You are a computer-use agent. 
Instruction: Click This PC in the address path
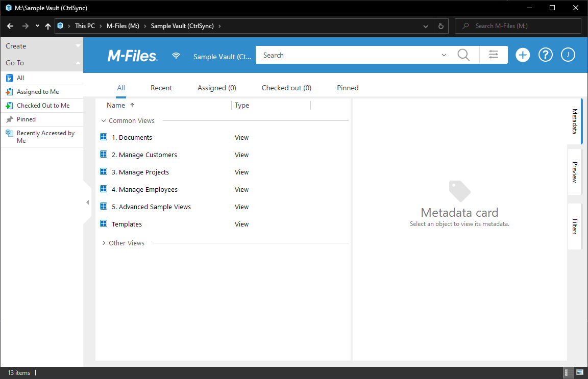tap(85, 26)
